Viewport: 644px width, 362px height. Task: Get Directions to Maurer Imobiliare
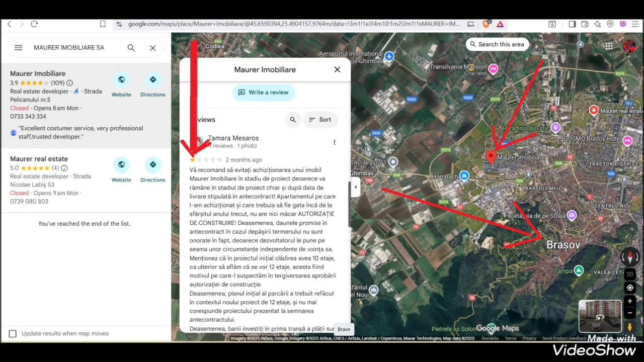click(x=153, y=84)
